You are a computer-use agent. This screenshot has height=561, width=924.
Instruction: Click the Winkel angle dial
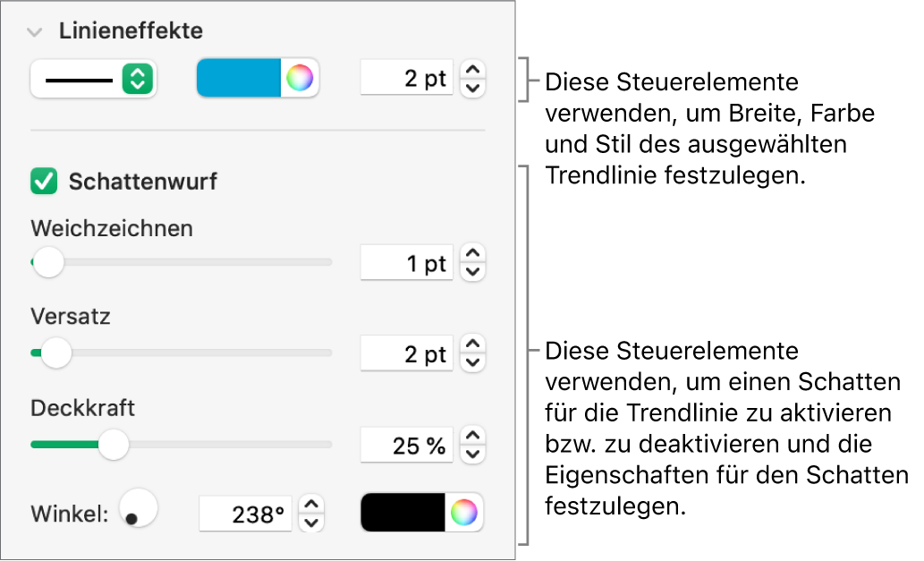139,509
